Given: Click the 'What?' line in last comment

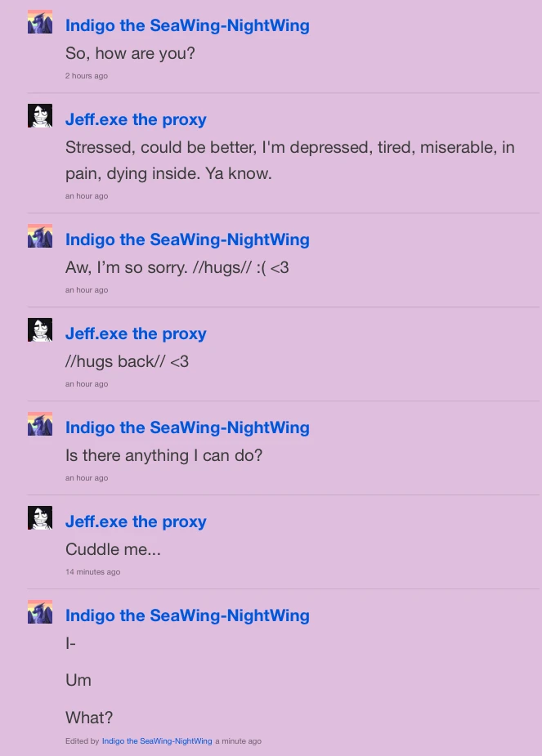Looking at the screenshot, I should pos(89,718).
